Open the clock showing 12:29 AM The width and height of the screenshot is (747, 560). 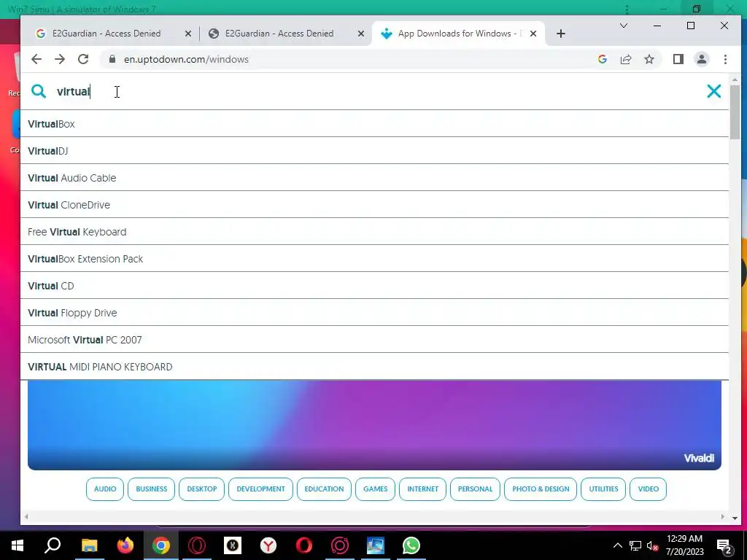[684, 545]
